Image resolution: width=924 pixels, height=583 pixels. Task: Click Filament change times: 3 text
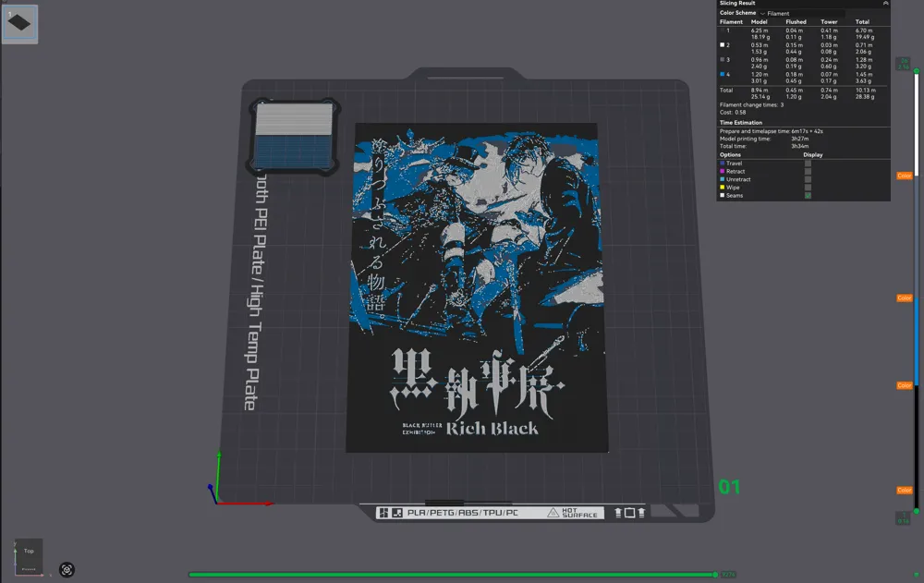click(x=751, y=105)
